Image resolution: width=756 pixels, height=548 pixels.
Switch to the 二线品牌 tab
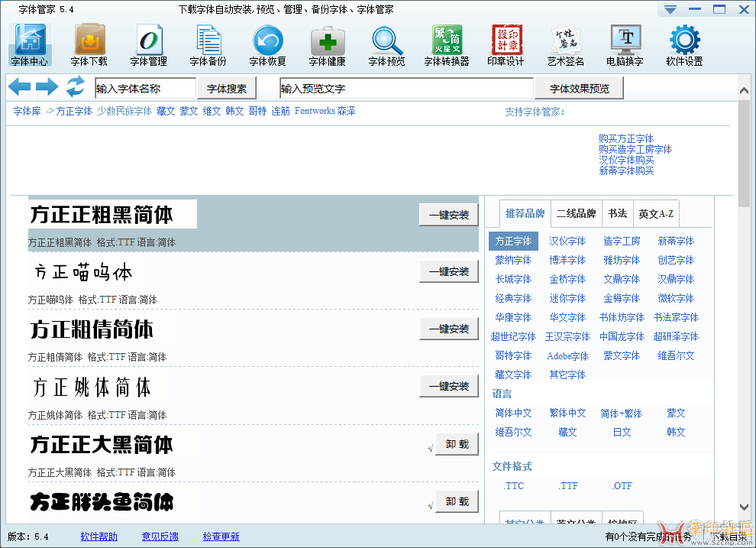pos(576,213)
